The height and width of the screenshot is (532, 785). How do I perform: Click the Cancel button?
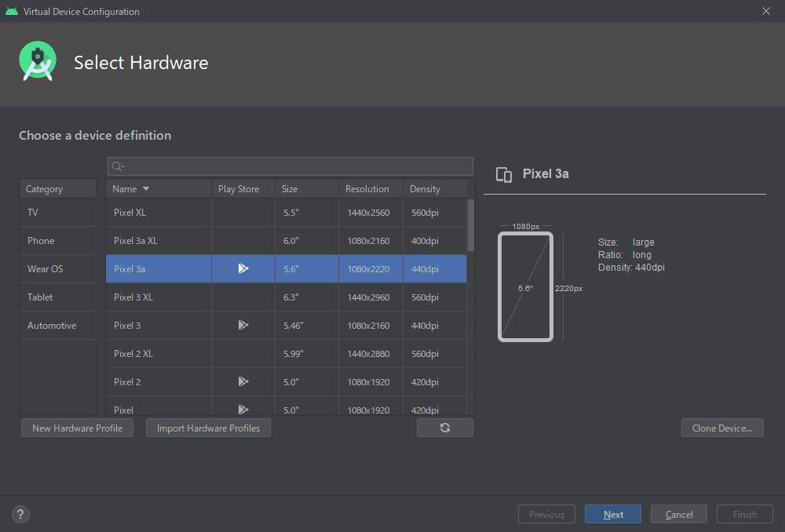coord(679,514)
